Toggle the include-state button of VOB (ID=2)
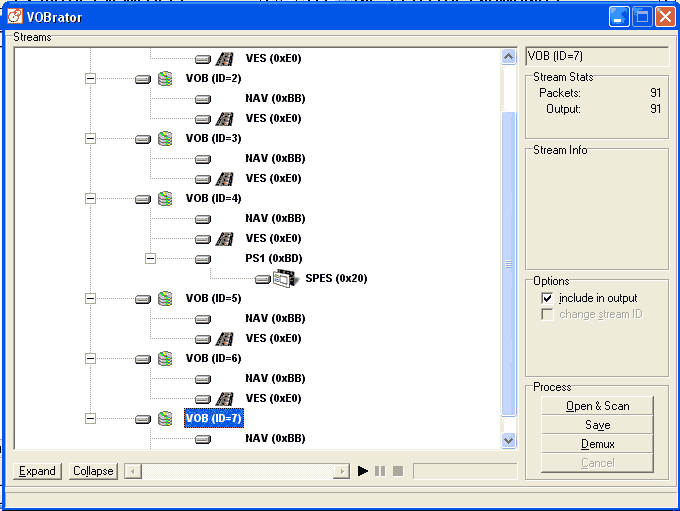This screenshot has height=511, width=680. (x=143, y=79)
